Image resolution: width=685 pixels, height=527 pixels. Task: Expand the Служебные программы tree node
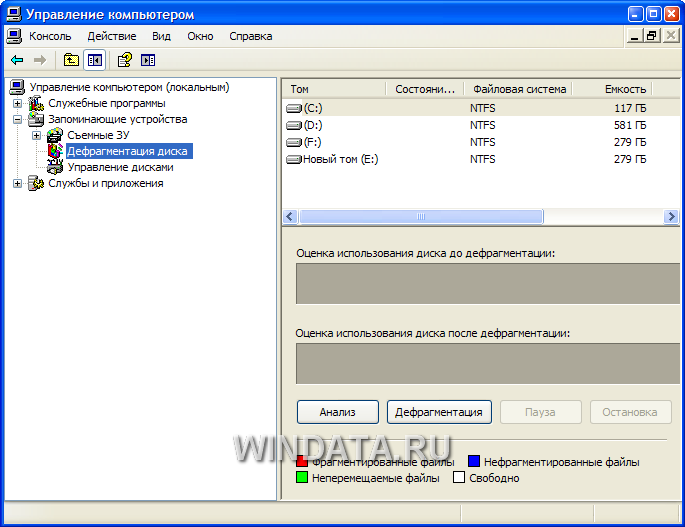tap(17, 104)
